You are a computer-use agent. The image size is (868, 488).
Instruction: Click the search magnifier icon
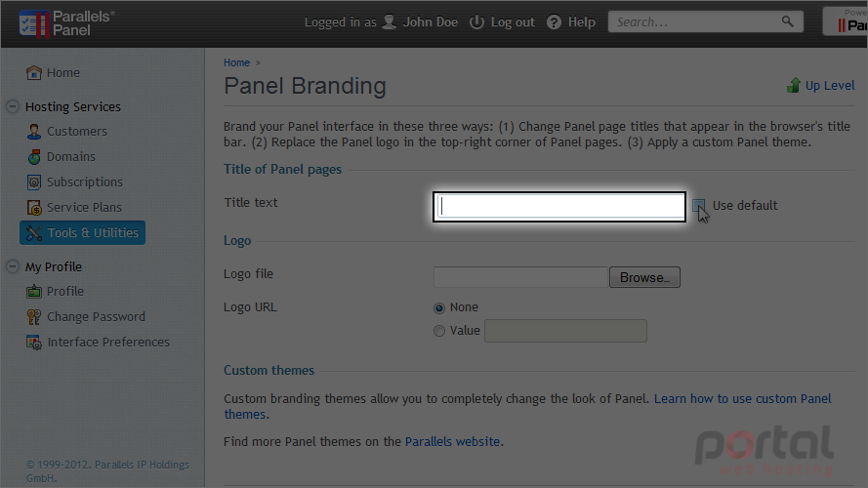coord(787,21)
